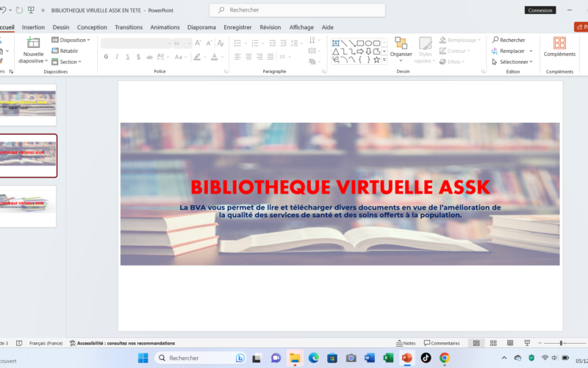
Task: Click the top Rechercher search field
Action: tap(298, 10)
